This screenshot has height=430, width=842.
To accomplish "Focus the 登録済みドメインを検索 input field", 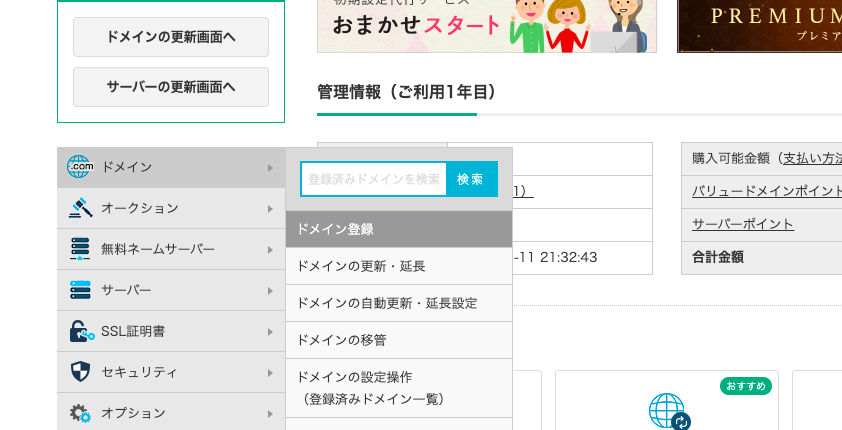I will click(374, 179).
